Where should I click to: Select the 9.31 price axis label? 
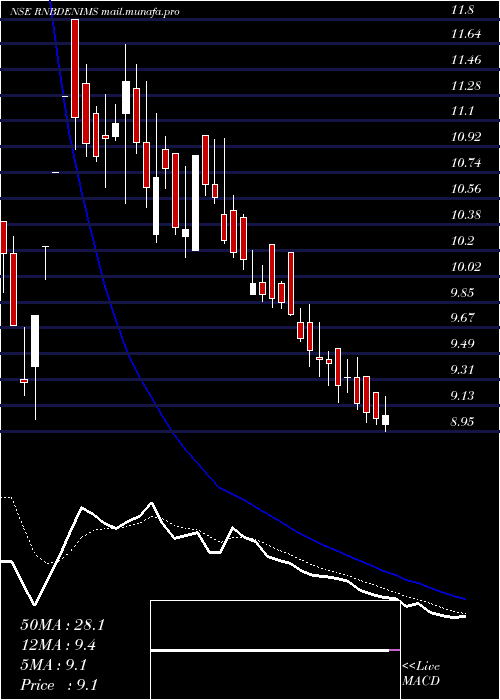click(x=464, y=370)
